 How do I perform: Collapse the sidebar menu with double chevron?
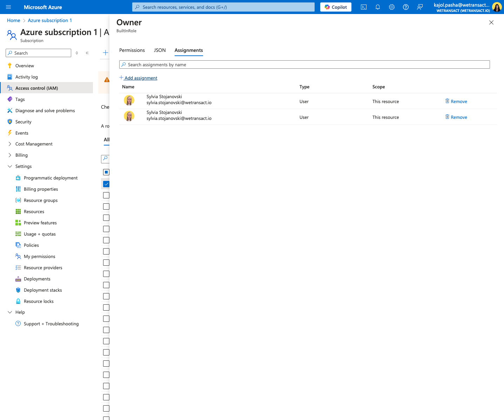[87, 53]
